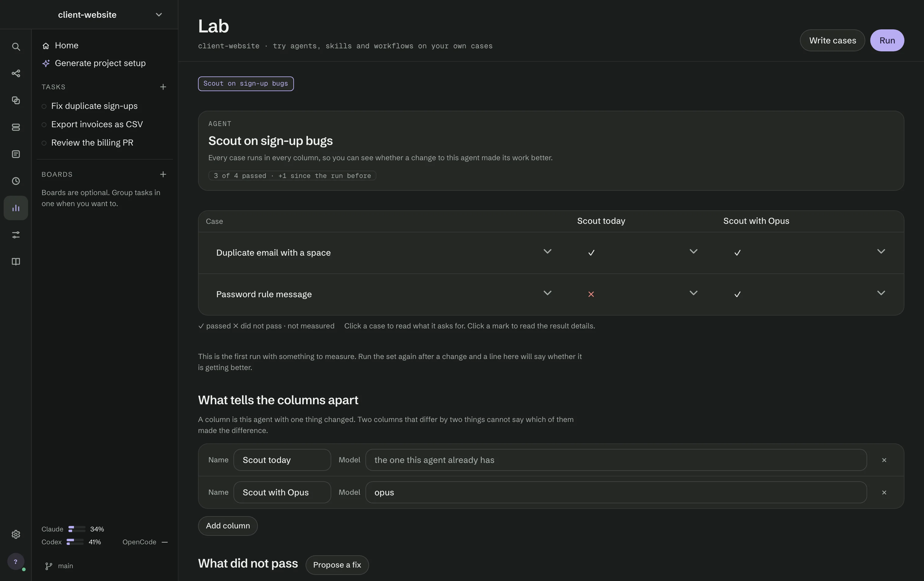Expand Scout with Opus result for Duplicate email
This screenshot has height=581, width=924.
tap(881, 252)
